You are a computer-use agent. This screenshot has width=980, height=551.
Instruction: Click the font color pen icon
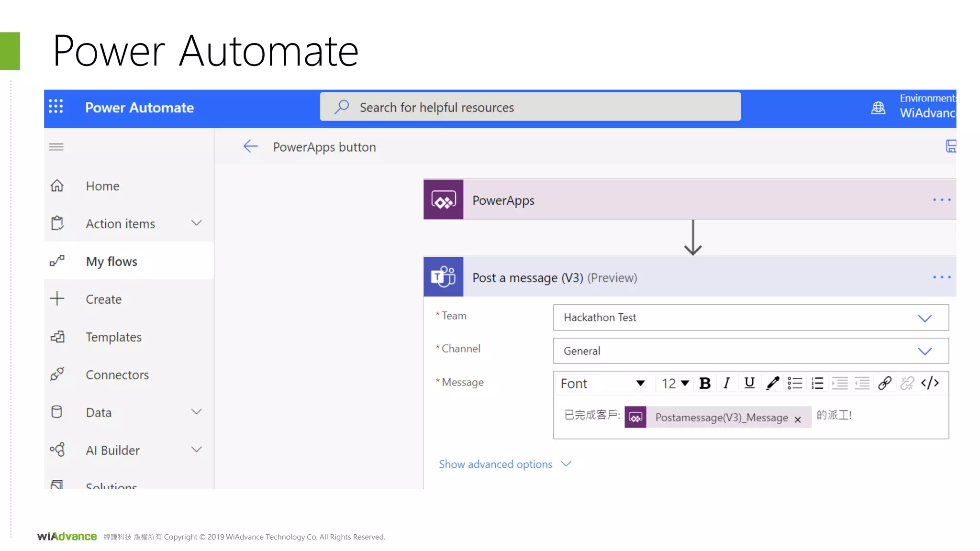coord(772,383)
